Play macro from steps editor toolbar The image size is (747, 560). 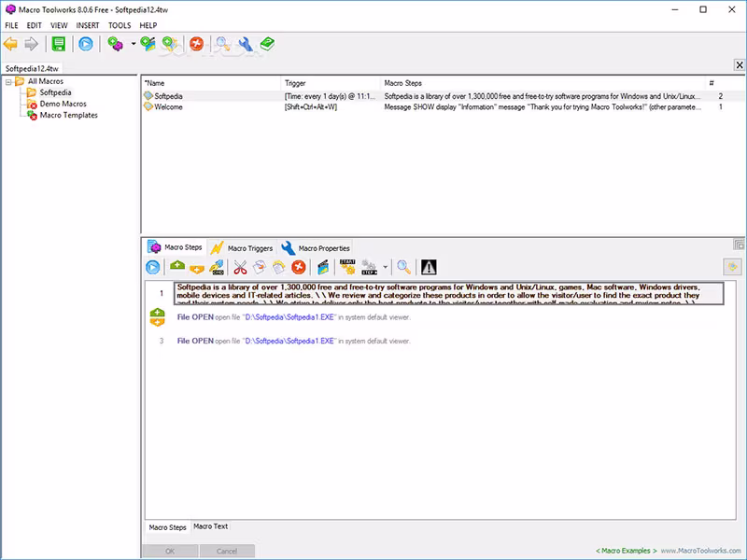[x=153, y=267]
